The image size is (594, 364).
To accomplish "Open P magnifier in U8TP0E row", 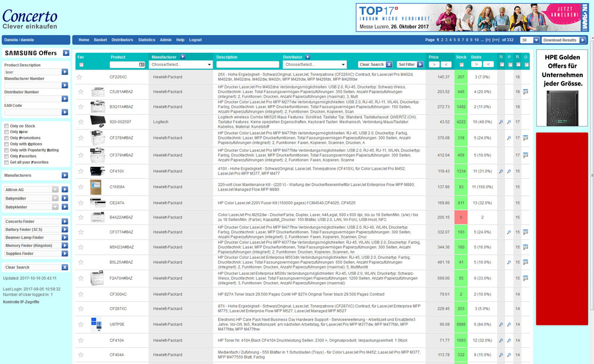I will point(509,325).
